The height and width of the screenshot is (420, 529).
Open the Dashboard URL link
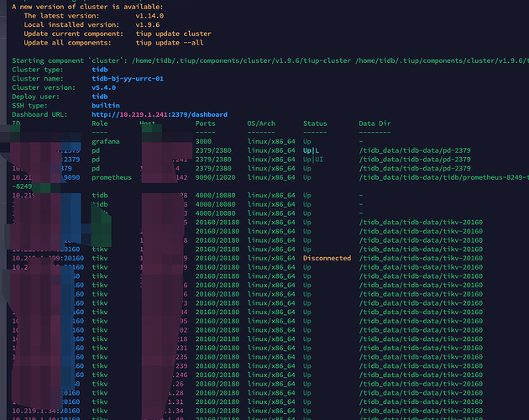coord(159,114)
